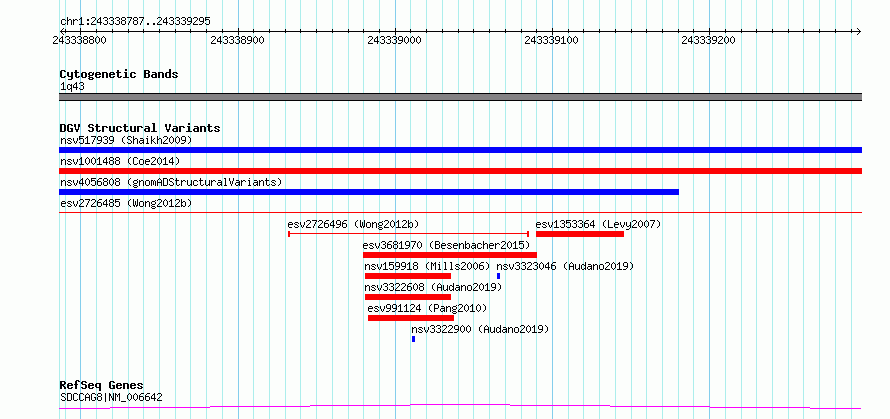Select the blue nsv517939 variant bar
The width and height of the screenshot is (890, 419).
point(460,150)
